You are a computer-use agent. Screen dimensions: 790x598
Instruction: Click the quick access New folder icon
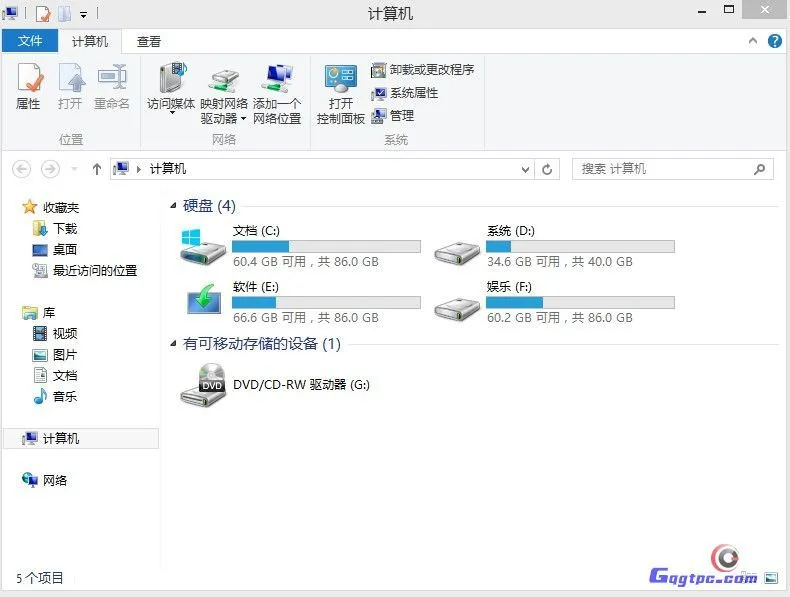tap(64, 14)
